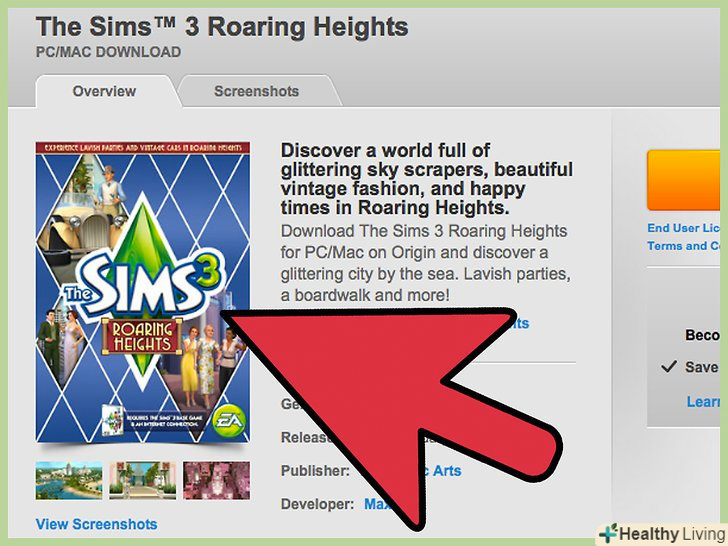Click The Sims 3 Roaring Heights heading
728x546 pixels.
coord(222,27)
